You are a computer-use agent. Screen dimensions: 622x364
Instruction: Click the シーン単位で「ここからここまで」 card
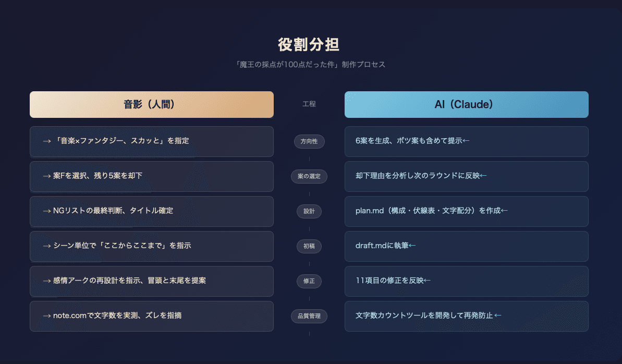click(151, 246)
